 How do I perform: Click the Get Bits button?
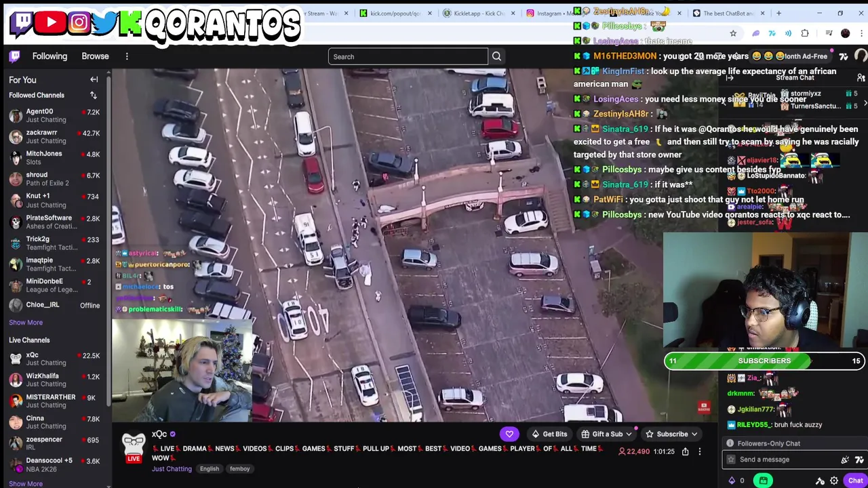pyautogui.click(x=549, y=434)
